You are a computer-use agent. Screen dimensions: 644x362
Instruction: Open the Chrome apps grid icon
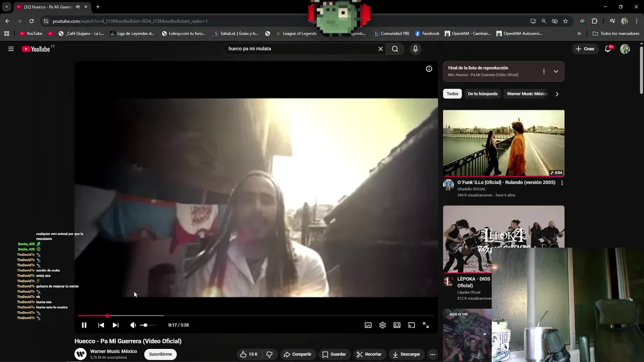tap(7, 34)
